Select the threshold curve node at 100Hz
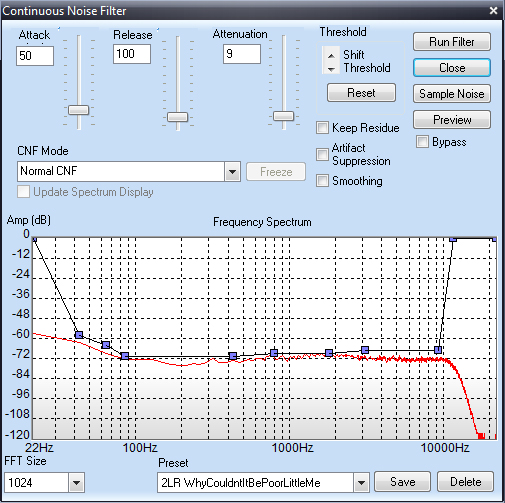 click(125, 356)
